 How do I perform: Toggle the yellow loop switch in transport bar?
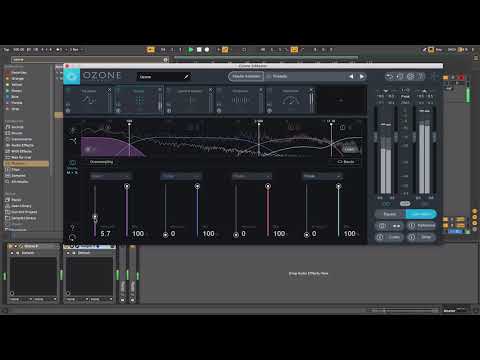click(294, 50)
